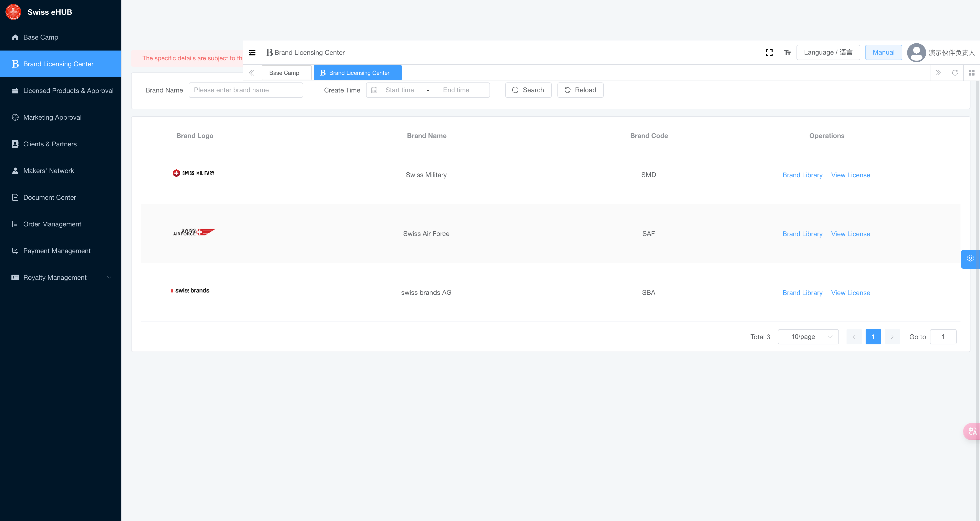Open View License for Swiss Air Force
This screenshot has height=521, width=980.
coord(850,234)
